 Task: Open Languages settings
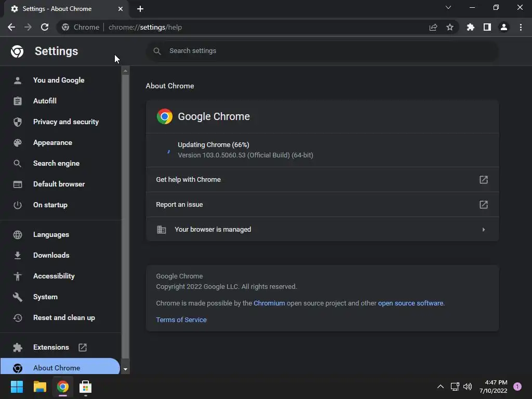tap(60, 235)
